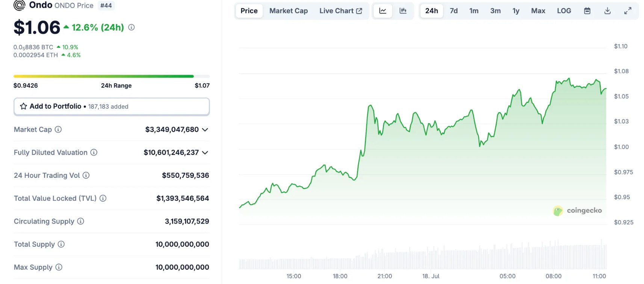Show Market Cap info tooltip

58,129
